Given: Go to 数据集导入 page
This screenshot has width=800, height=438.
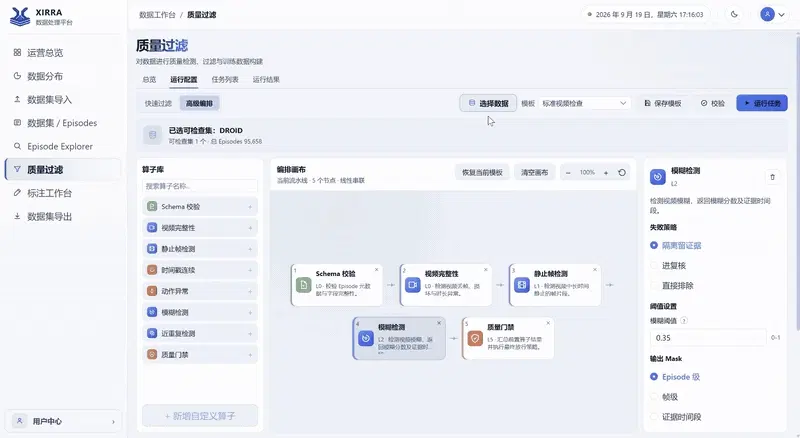Looking at the screenshot, I should coord(63,100).
